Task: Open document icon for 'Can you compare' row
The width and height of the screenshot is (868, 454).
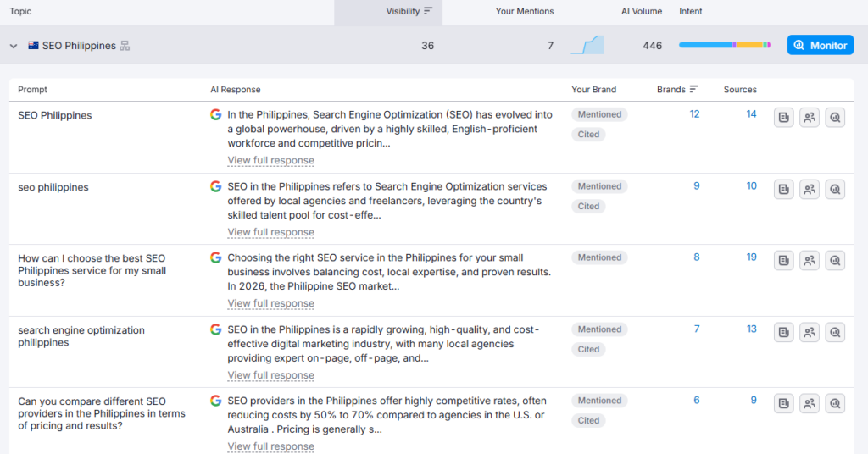Action: tap(783, 404)
